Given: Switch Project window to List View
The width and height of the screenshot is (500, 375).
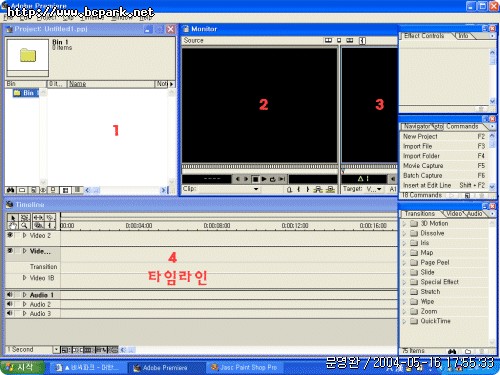Looking at the screenshot, I should pyautogui.click(x=77, y=190).
